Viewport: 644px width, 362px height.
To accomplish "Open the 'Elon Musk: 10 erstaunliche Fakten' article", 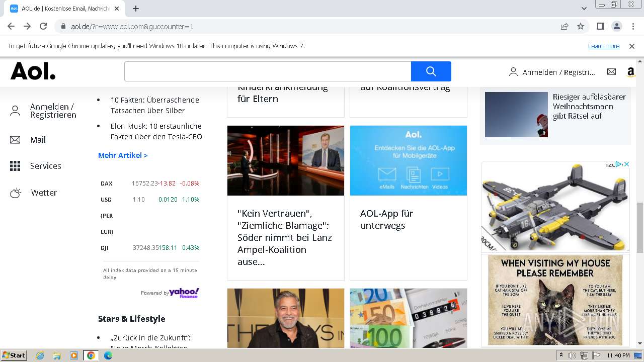I will click(156, 131).
